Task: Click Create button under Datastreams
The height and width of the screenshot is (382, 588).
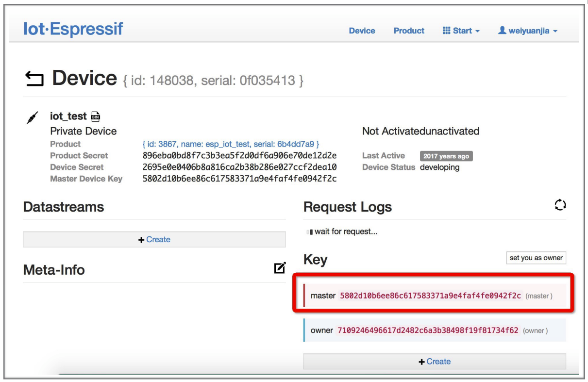Action: pos(154,239)
